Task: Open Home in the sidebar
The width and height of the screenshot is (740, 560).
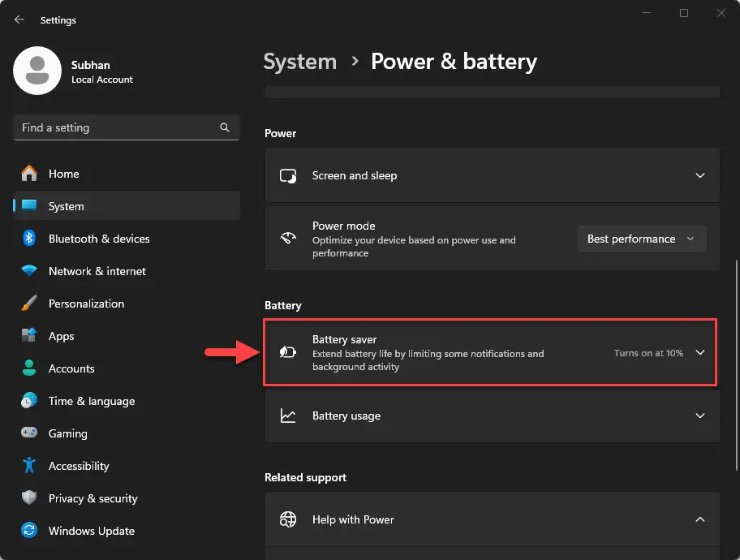Action: 127,174
